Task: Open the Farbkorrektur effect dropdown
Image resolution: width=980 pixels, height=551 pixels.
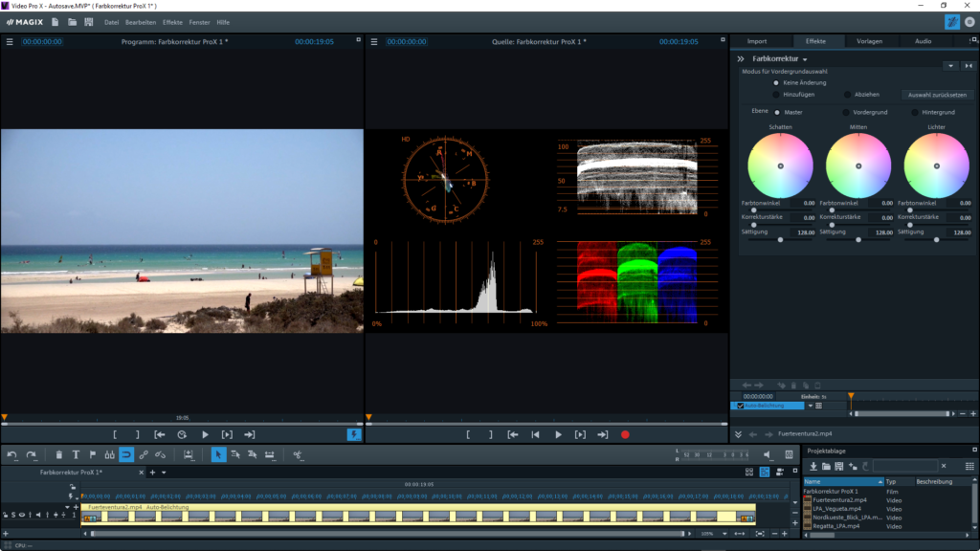Action: coord(805,59)
